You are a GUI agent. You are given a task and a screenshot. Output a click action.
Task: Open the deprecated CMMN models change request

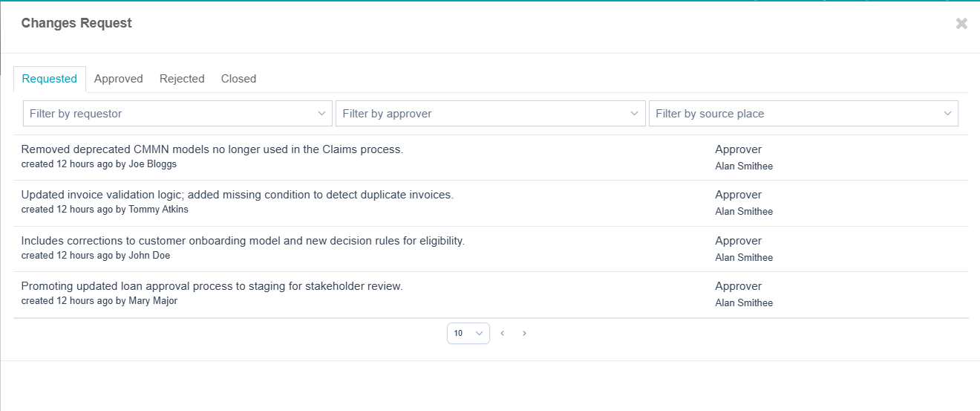pos(212,149)
